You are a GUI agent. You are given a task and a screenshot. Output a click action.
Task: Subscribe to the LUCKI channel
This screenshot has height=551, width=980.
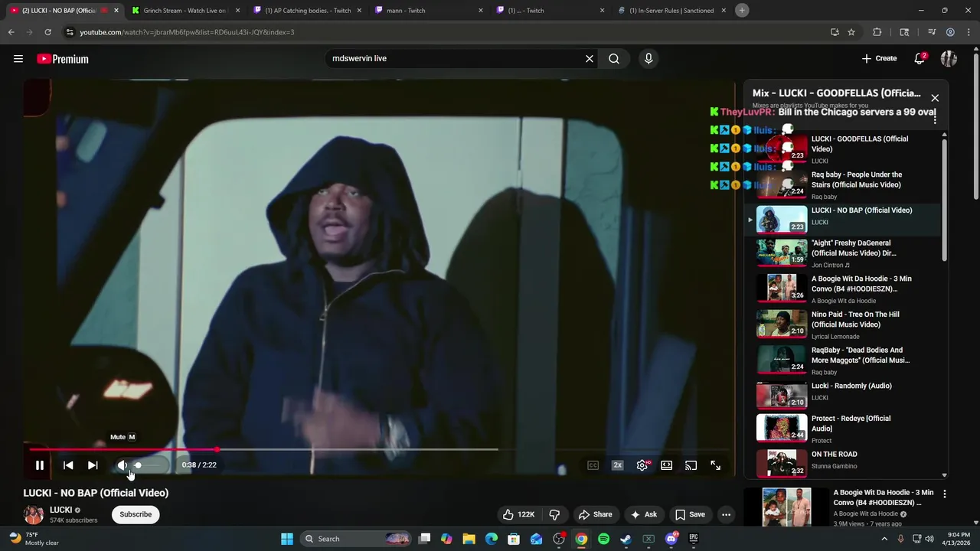136,514
